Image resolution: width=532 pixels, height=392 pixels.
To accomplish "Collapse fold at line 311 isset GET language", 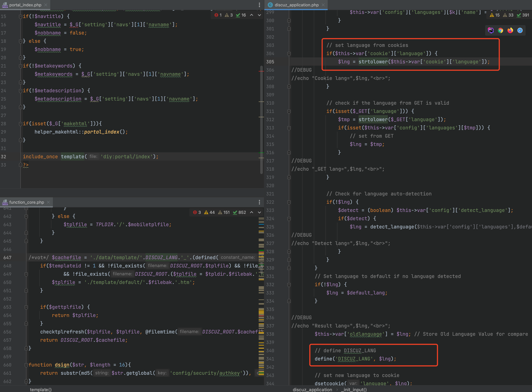I will click(289, 111).
